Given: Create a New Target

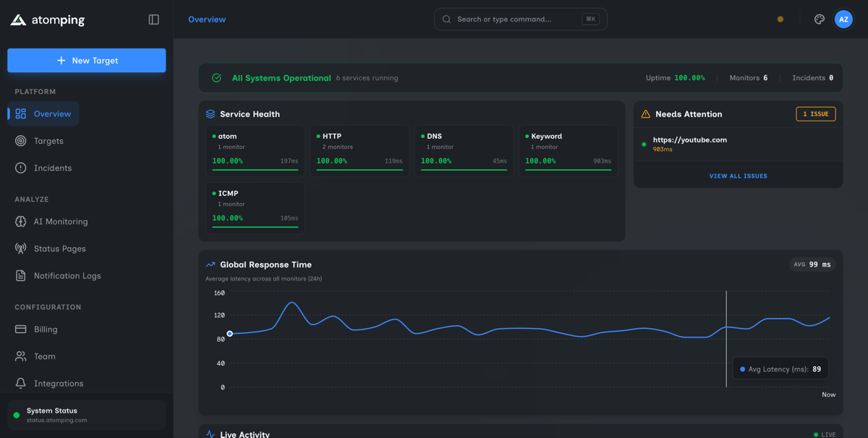Looking at the screenshot, I should pos(86,60).
